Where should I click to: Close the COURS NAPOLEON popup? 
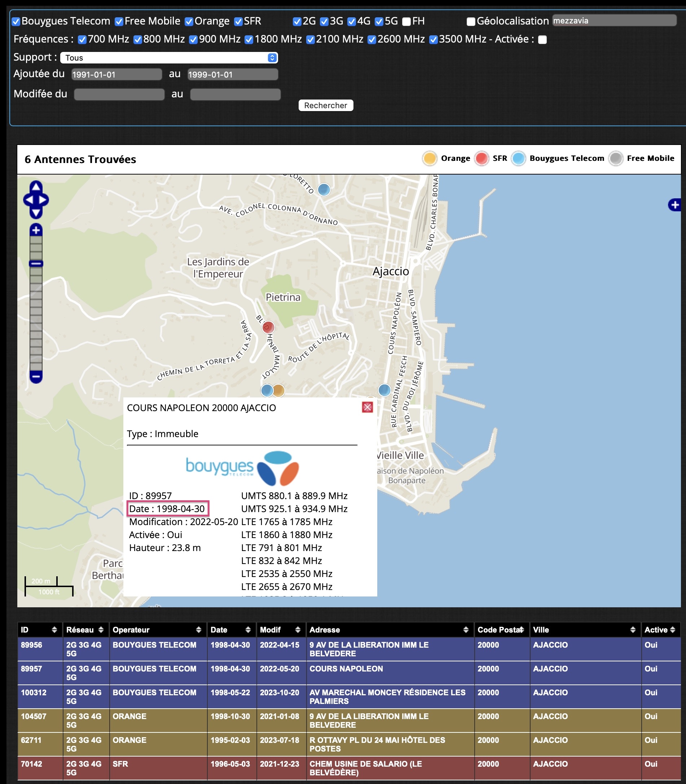[x=368, y=407]
